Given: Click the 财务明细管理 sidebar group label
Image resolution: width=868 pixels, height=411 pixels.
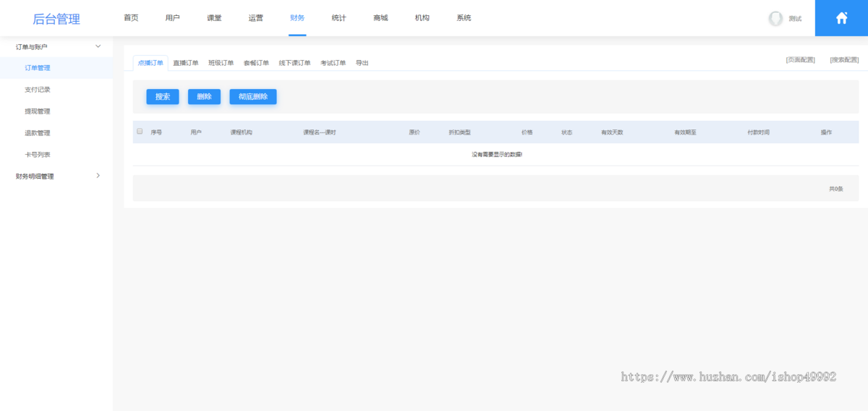Looking at the screenshot, I should tap(35, 177).
